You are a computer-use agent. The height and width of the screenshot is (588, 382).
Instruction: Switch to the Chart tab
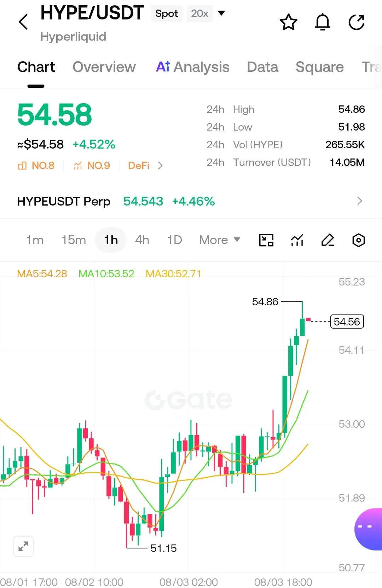(36, 67)
